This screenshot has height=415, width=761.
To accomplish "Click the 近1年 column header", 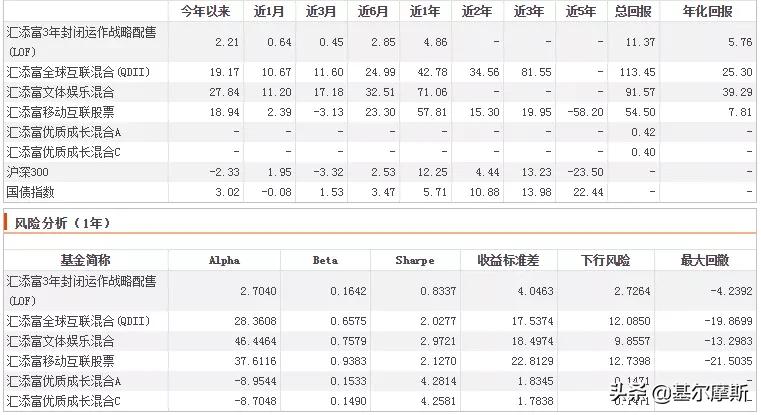I will tap(425, 11).
